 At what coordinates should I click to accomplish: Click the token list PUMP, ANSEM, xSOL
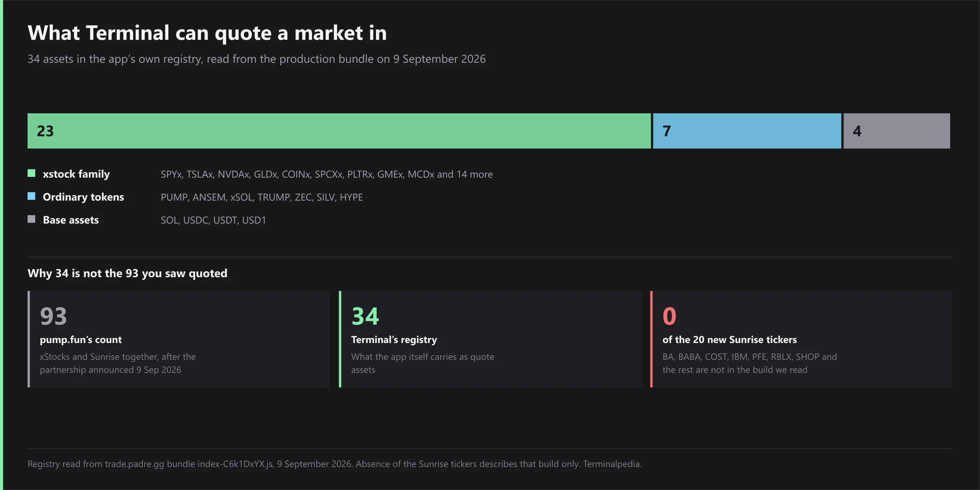click(x=262, y=197)
